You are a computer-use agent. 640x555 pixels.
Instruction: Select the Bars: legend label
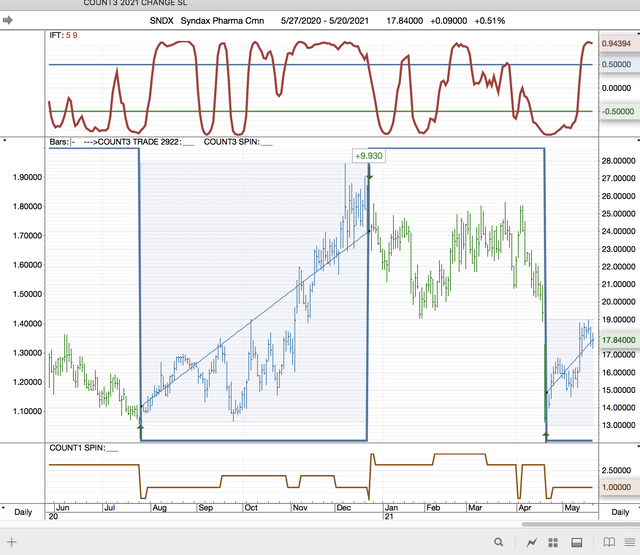(62, 142)
